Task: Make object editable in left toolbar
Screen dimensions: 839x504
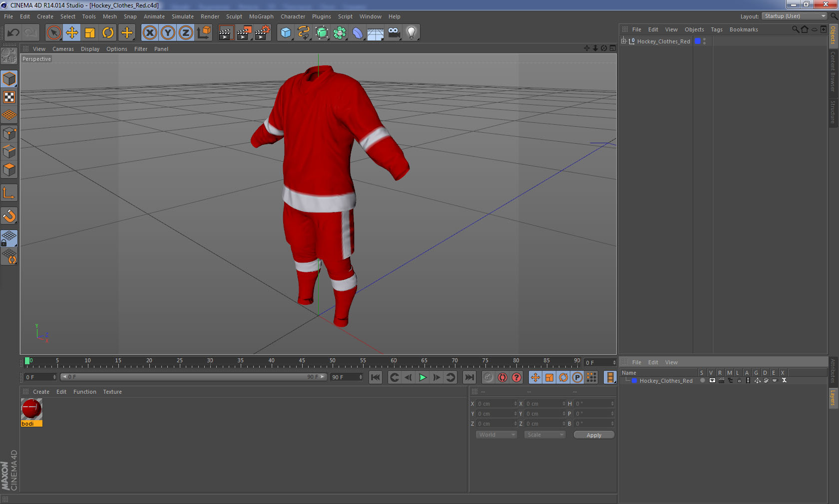Action: pos(9,56)
